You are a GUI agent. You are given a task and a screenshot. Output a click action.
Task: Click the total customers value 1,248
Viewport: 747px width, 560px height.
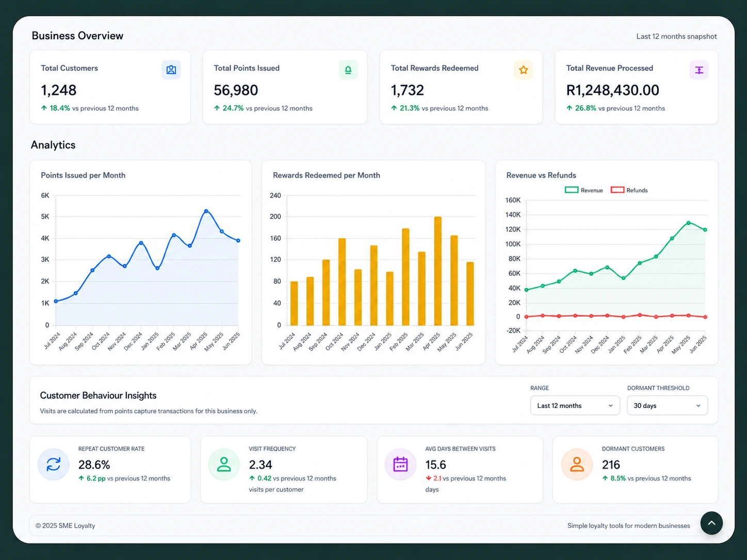[59, 90]
